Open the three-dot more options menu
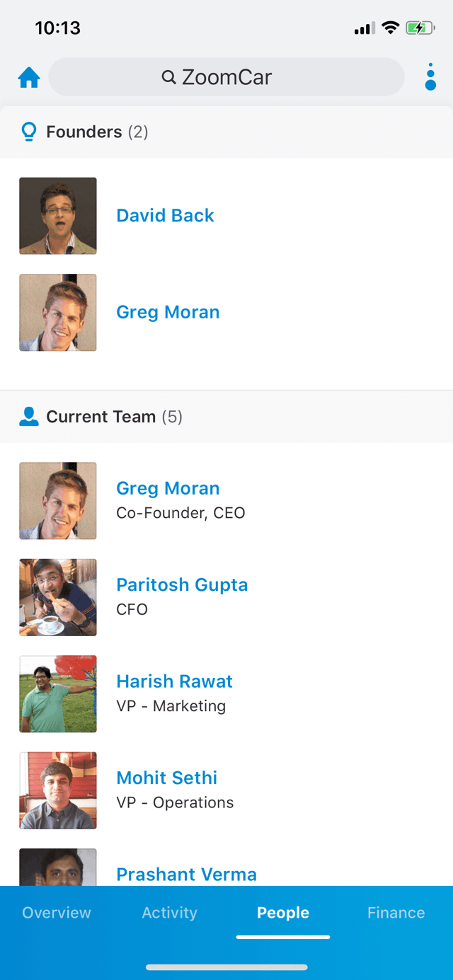Image resolution: width=453 pixels, height=980 pixels. (430, 76)
